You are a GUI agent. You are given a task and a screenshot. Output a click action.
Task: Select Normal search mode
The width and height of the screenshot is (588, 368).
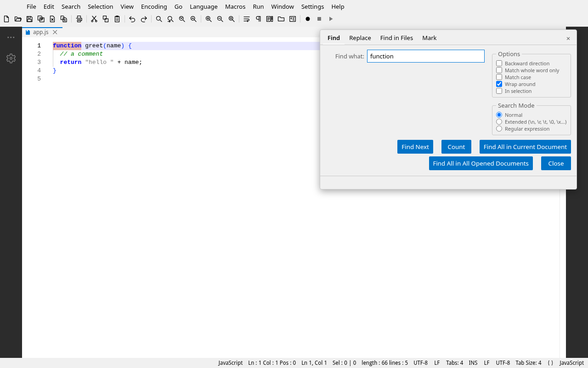pos(499,115)
